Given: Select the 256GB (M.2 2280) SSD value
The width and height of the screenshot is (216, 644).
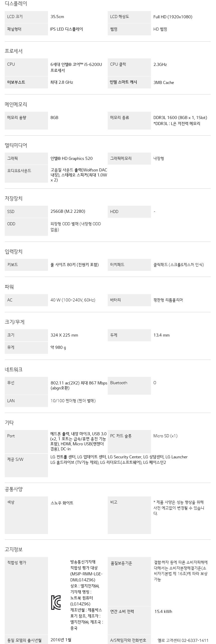Looking at the screenshot, I should (68, 211).
